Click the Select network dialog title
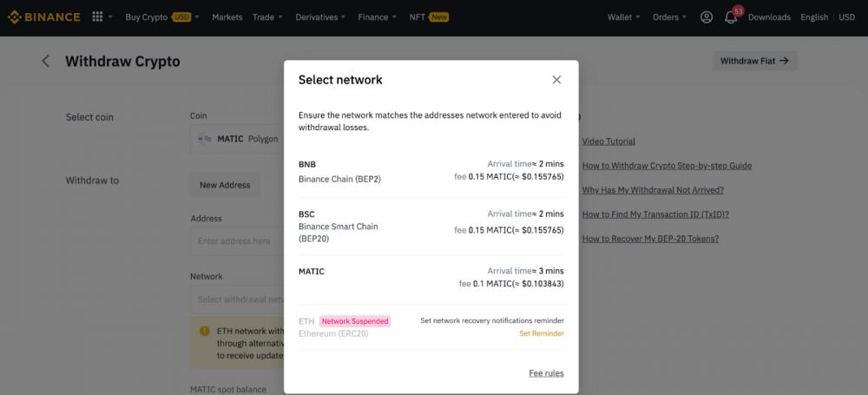 click(340, 80)
